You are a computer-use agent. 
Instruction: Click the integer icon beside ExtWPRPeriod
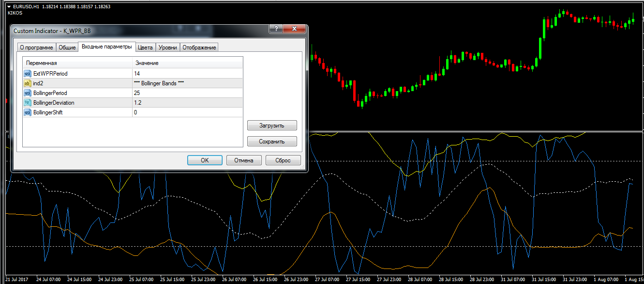[x=27, y=74]
